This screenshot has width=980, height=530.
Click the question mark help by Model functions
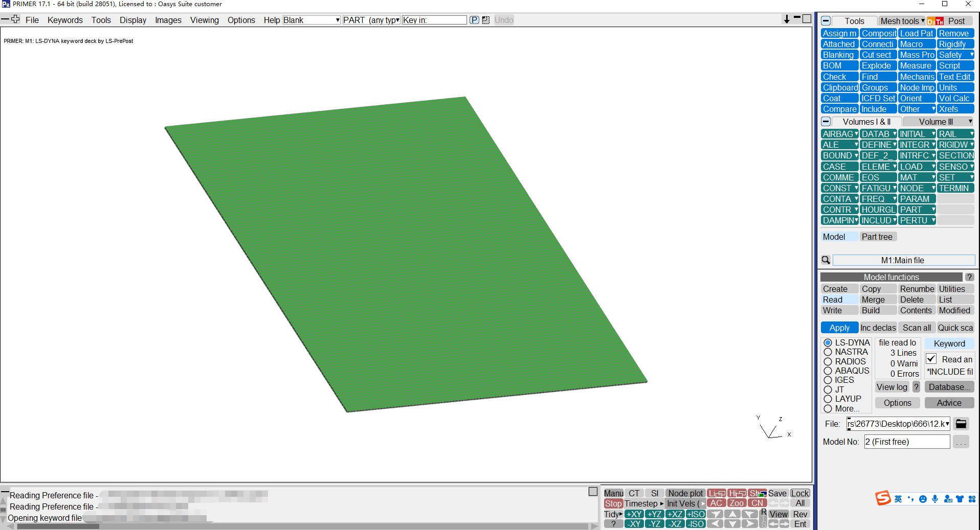pyautogui.click(x=969, y=277)
